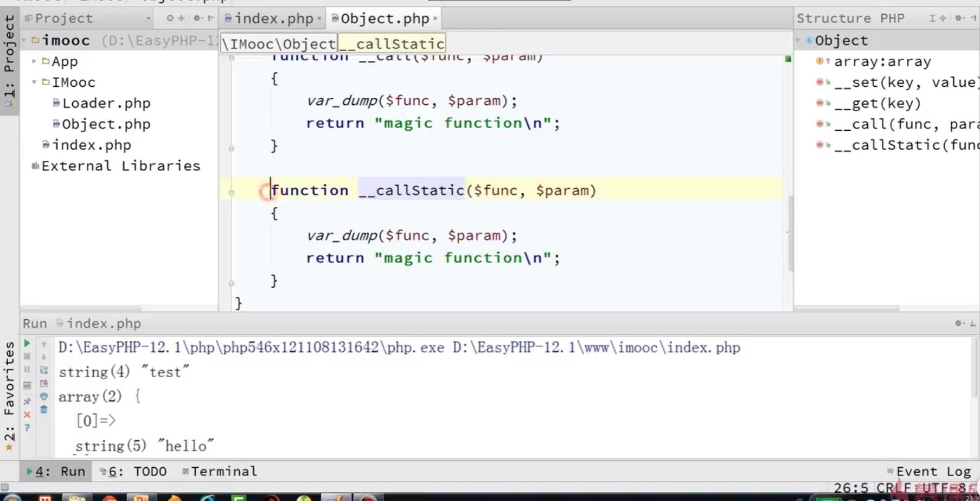The height and width of the screenshot is (501, 980).
Task: Go to __set(key, value) in Structure
Action: pos(898,83)
